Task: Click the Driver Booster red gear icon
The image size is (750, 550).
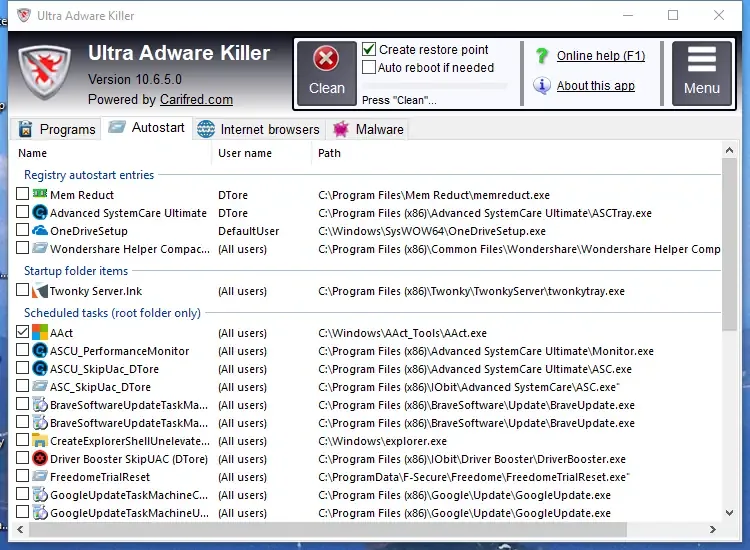Action: point(40,458)
